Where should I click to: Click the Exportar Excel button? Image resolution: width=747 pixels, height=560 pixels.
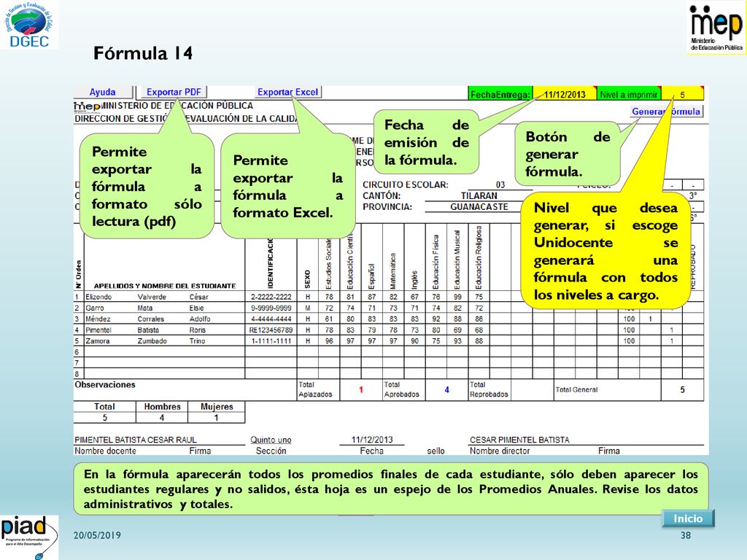287,92
